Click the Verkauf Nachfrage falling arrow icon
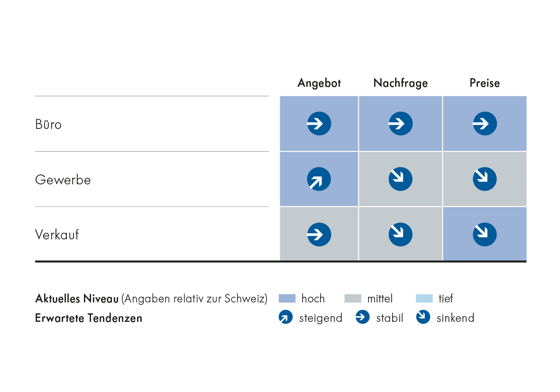The width and height of the screenshot is (560, 392). (x=401, y=234)
